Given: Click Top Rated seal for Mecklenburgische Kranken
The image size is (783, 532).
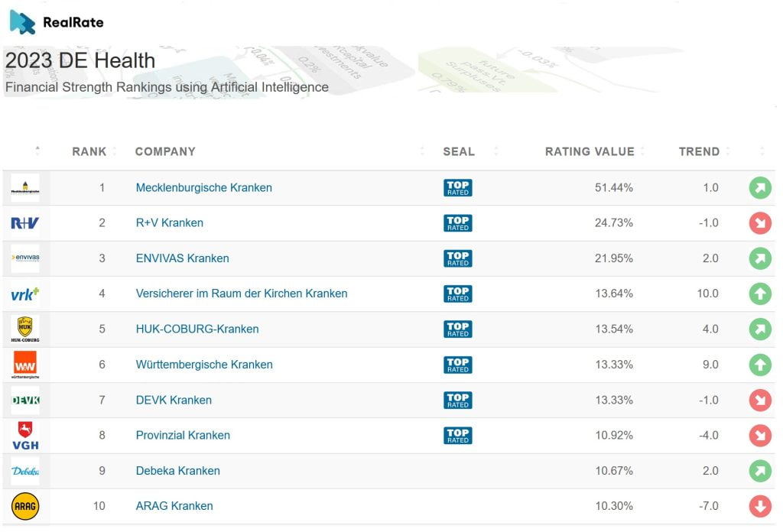Looking at the screenshot, I should 457,187.
